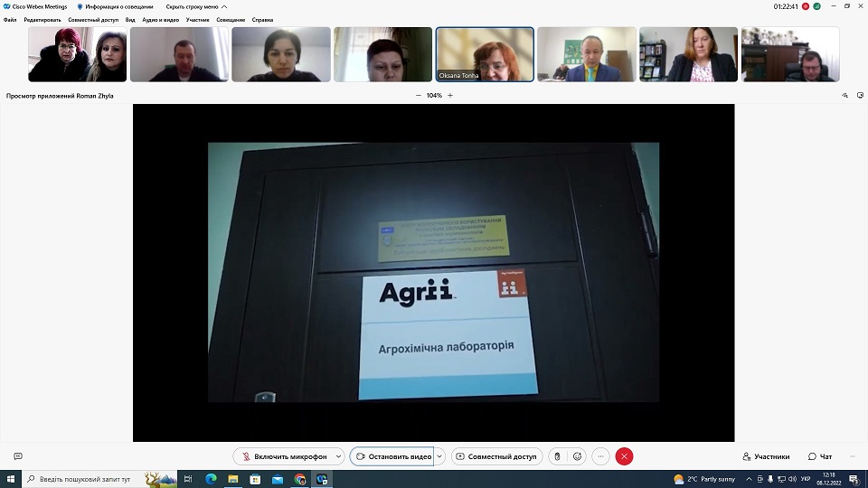Image resolution: width=868 pixels, height=488 pixels.
Task: Click pin icon beside layout control
Action: pos(844,96)
